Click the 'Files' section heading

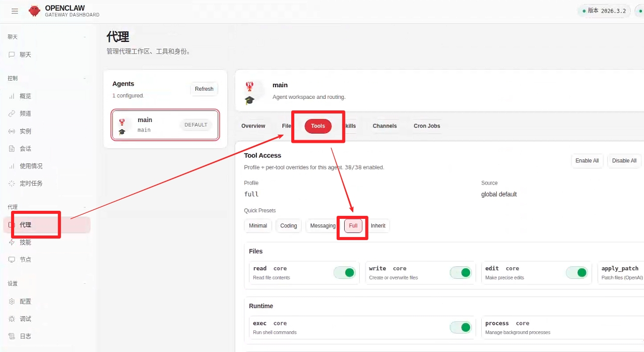pos(256,251)
